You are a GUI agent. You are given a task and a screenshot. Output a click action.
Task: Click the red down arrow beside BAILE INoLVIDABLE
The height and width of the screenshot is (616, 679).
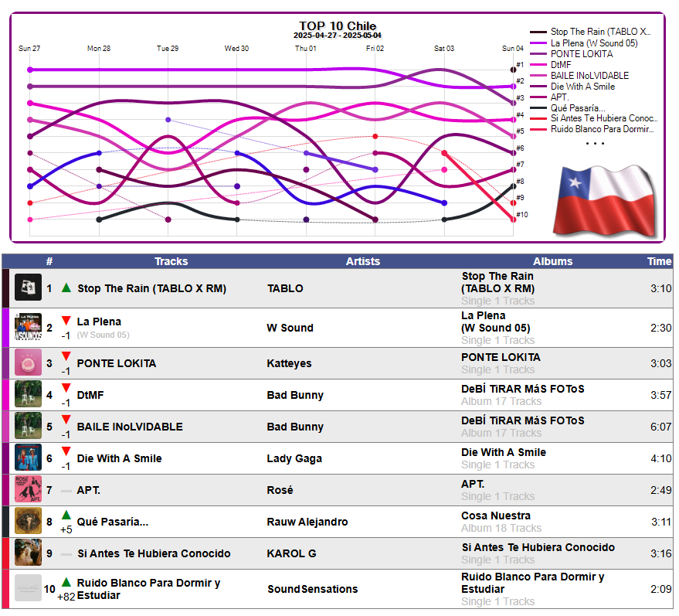click(66, 420)
